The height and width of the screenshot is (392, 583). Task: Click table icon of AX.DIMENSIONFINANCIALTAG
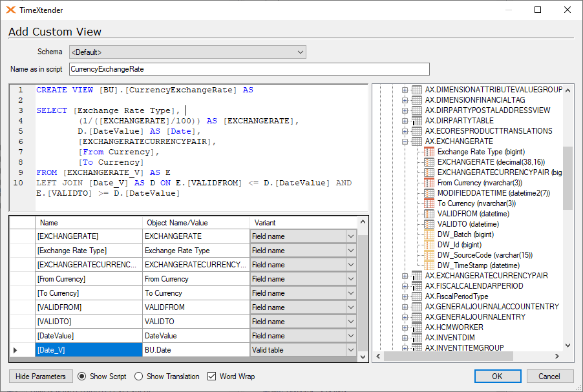[x=417, y=100]
